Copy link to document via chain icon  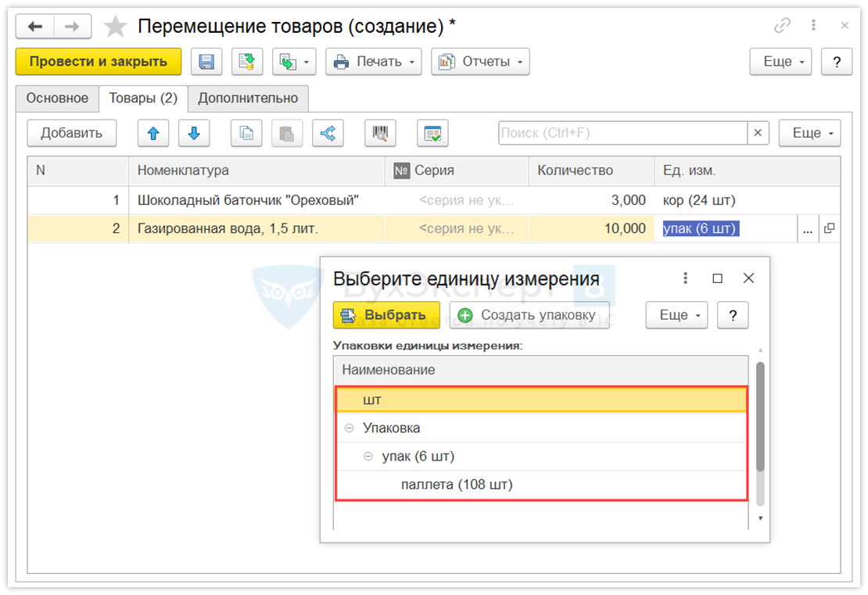[x=782, y=25]
